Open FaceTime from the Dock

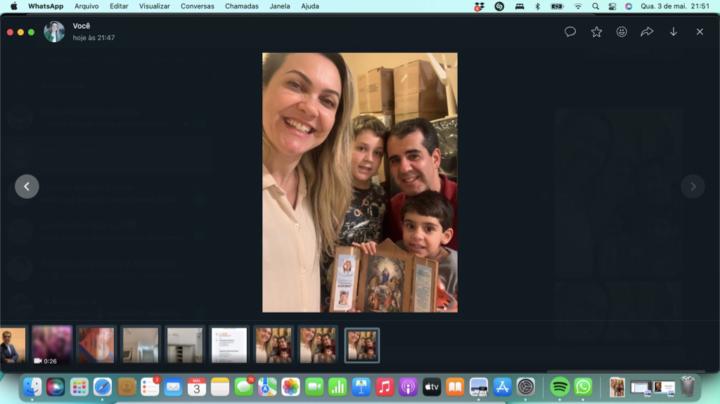[314, 387]
